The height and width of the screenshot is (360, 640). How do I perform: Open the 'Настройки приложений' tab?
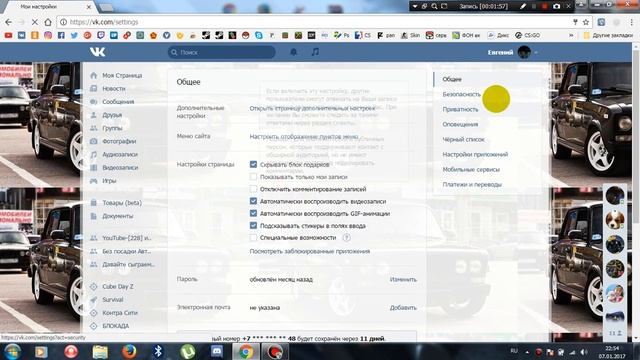[x=475, y=154]
